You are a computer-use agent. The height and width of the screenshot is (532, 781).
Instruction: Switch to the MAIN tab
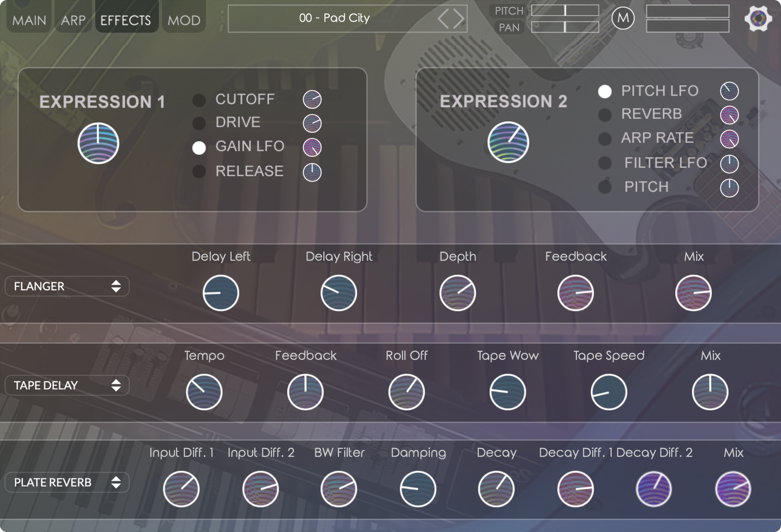29,20
